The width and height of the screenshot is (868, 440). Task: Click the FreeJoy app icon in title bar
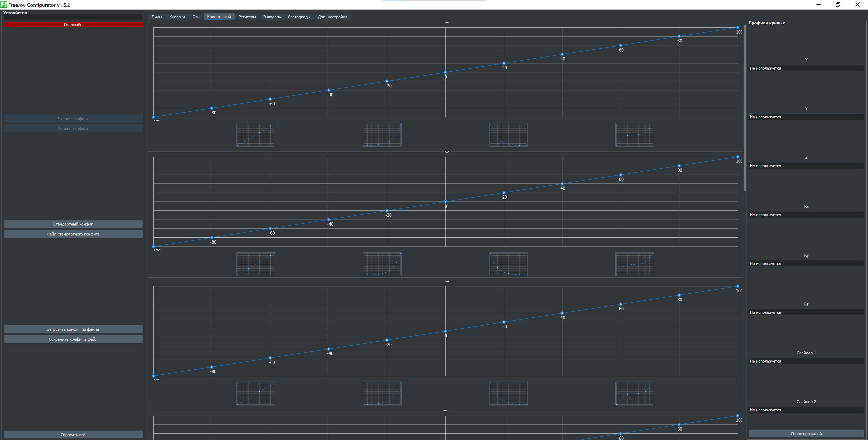4,5
